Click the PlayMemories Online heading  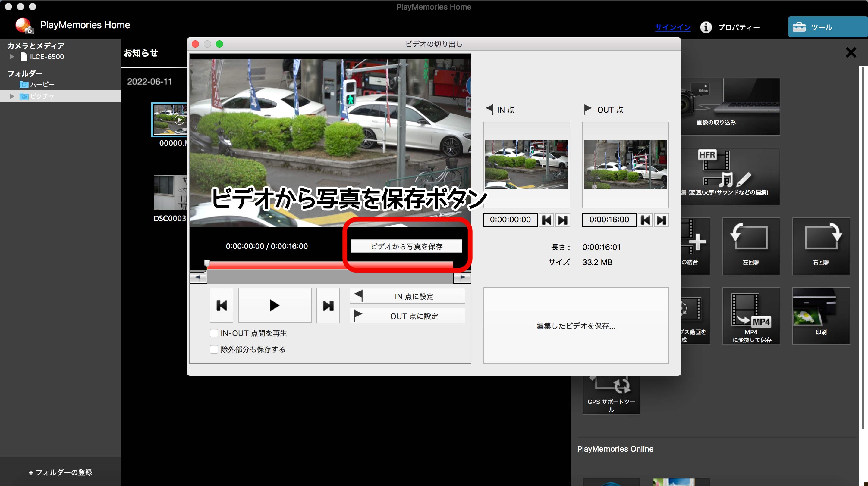(615, 449)
